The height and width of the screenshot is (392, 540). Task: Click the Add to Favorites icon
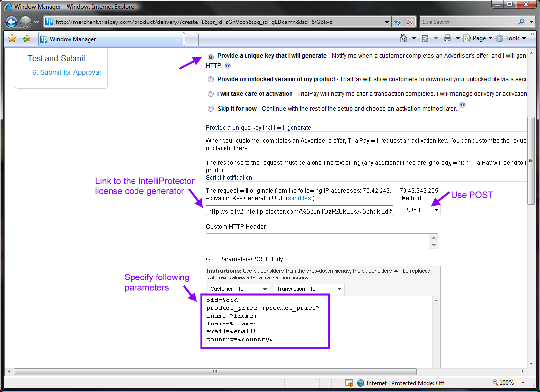point(26,38)
